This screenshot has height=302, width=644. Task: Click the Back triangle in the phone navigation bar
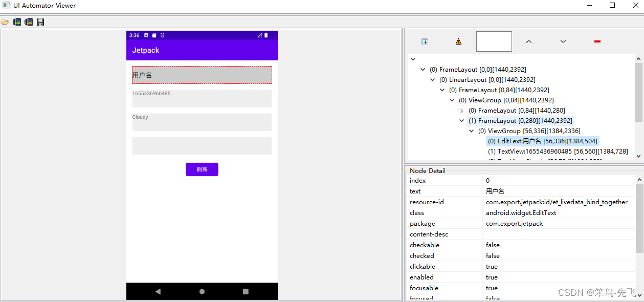click(158, 291)
